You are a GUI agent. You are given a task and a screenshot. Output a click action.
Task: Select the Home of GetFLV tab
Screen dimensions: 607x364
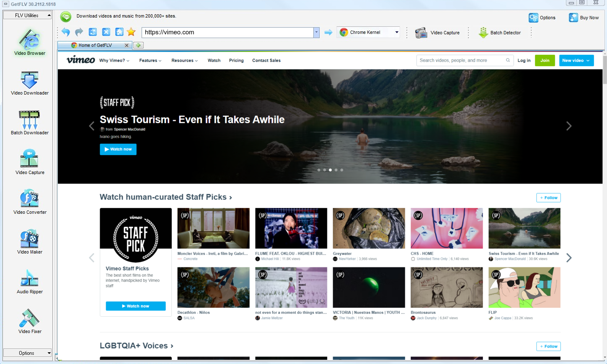point(95,45)
